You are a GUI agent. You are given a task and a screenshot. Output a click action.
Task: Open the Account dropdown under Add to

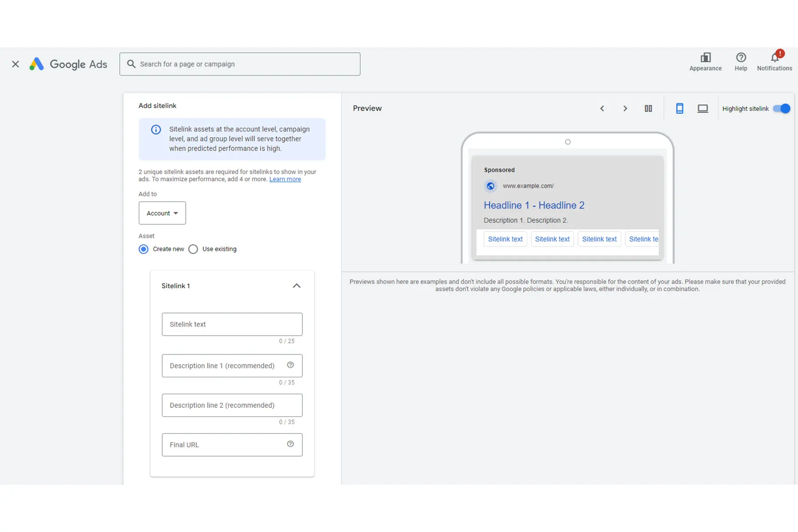tap(162, 213)
